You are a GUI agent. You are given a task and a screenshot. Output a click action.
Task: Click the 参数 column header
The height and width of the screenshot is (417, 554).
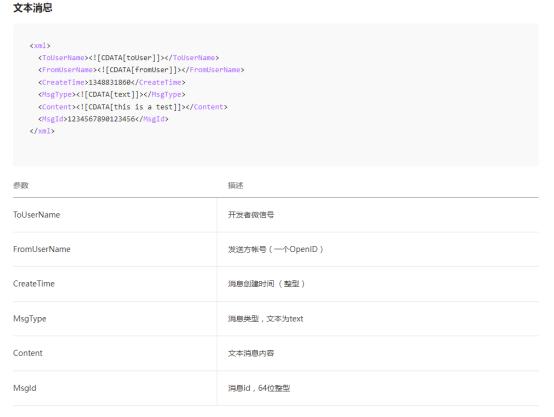click(x=21, y=185)
